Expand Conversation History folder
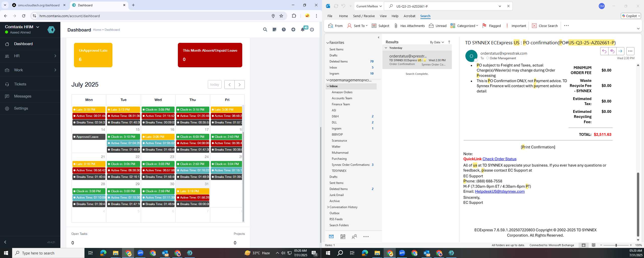The height and width of the screenshot is (258, 644). (328, 207)
